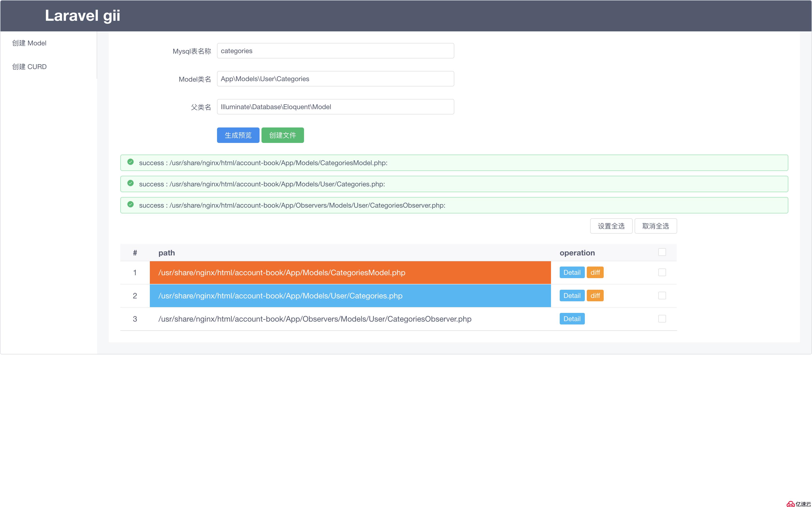Click Model类名 input field

336,79
